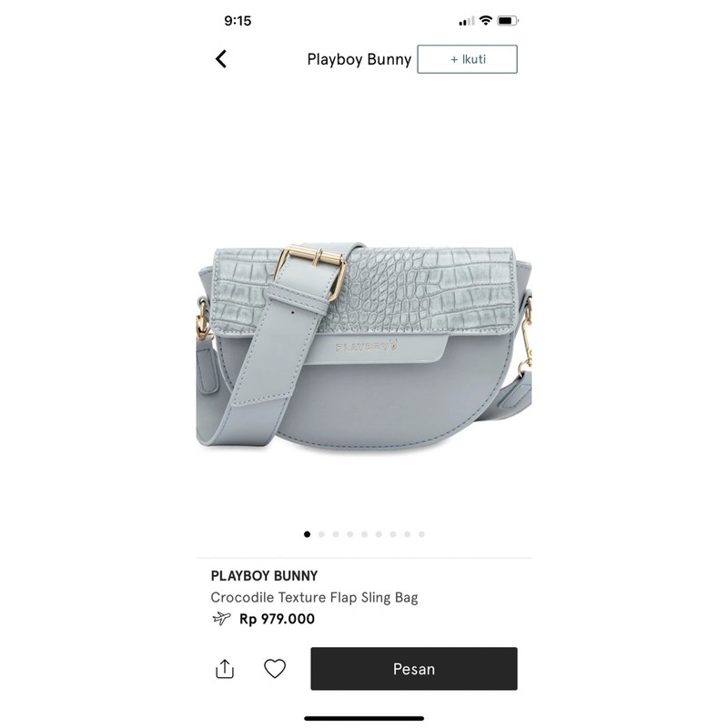The height and width of the screenshot is (728, 728).
Task: Select the fifth image pagination dot
Action: coord(365,534)
